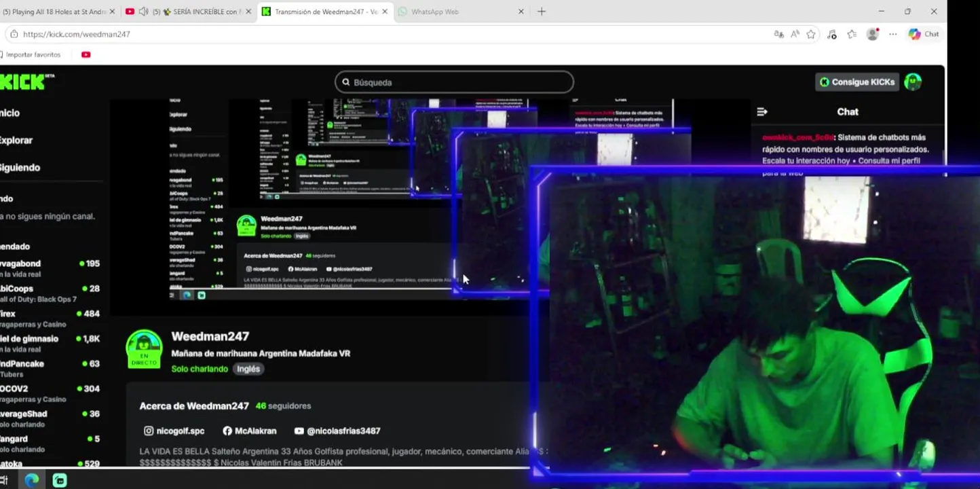Click the Acerca de Weedman247 heading
Image resolution: width=980 pixels, height=489 pixels.
click(x=194, y=405)
